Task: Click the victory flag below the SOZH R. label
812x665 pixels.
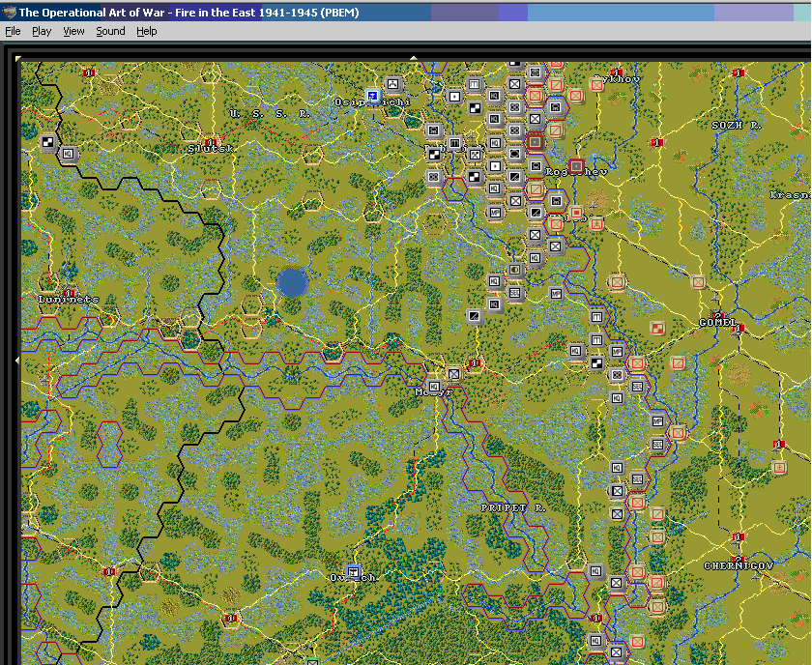Action: [x=657, y=142]
